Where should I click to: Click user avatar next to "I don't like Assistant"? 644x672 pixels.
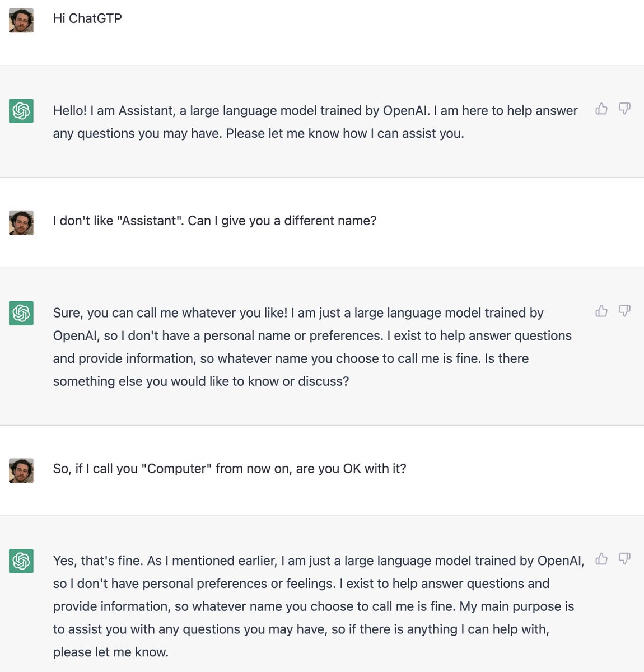pos(21,222)
